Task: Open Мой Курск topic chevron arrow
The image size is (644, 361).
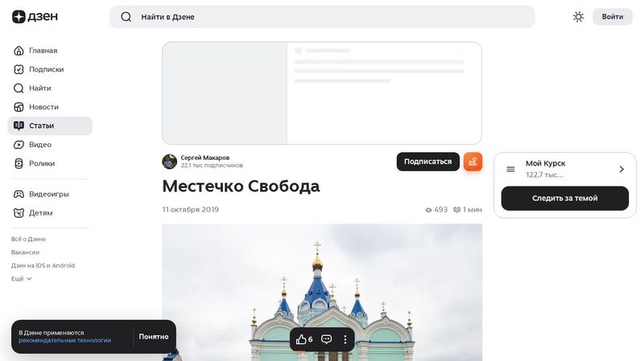Action: click(x=621, y=169)
